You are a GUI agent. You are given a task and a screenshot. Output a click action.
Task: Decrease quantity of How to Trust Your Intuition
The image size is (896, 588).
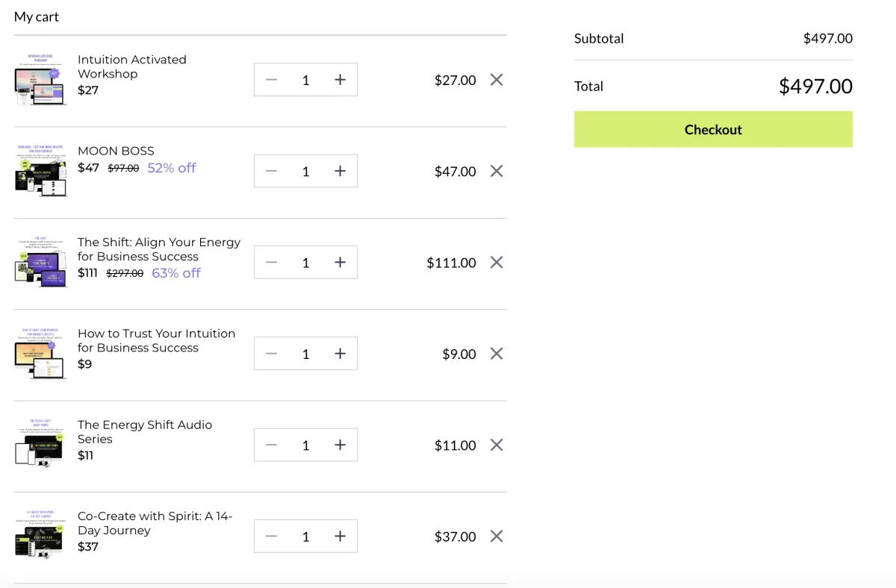(272, 354)
